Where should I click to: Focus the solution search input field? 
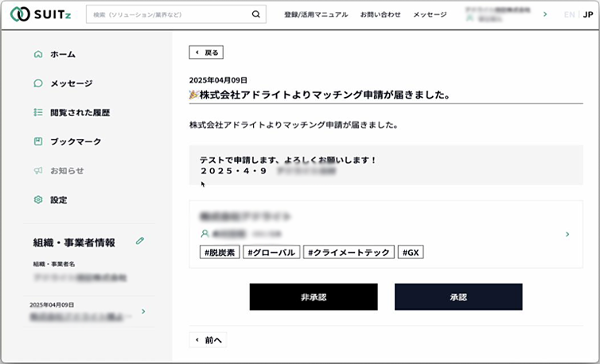[169, 14]
